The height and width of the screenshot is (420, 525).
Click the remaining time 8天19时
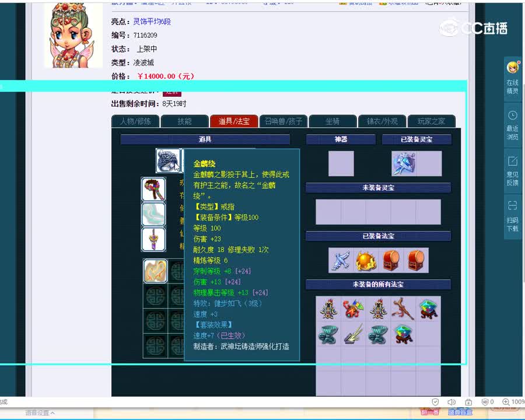(174, 104)
